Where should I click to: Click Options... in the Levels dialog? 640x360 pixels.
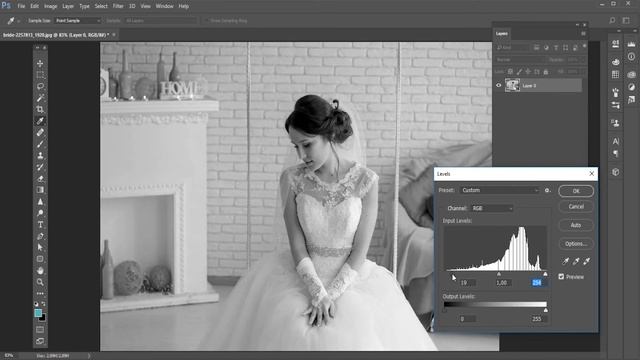click(x=576, y=244)
